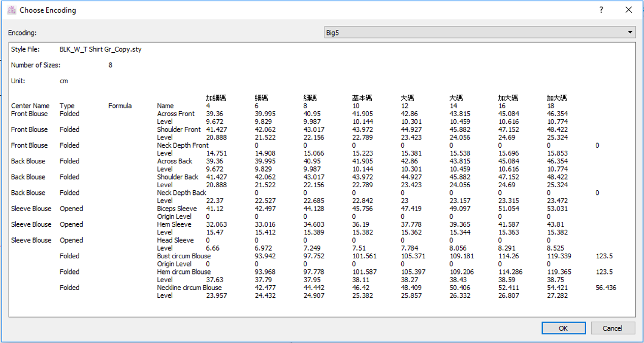This screenshot has width=644, height=343.
Task: Click the 56.436 value in last column
Action: [606, 288]
